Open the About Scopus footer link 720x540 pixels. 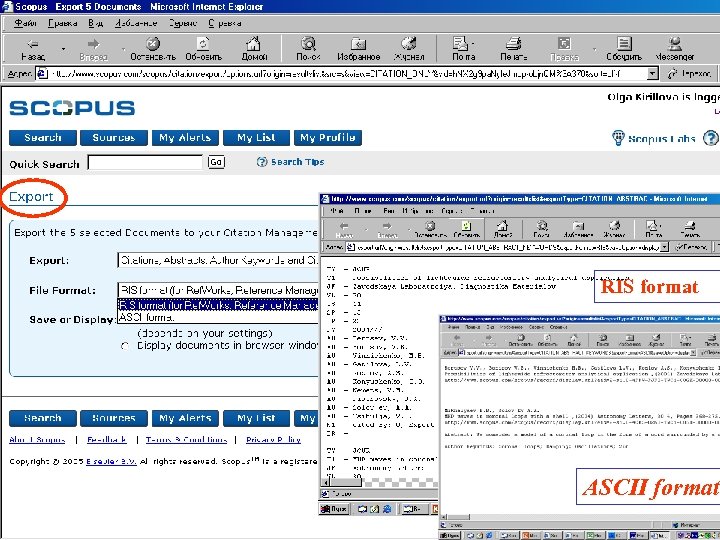point(37,440)
